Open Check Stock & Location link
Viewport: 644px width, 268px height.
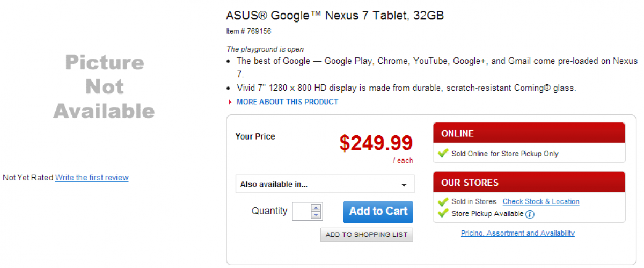tap(540, 202)
